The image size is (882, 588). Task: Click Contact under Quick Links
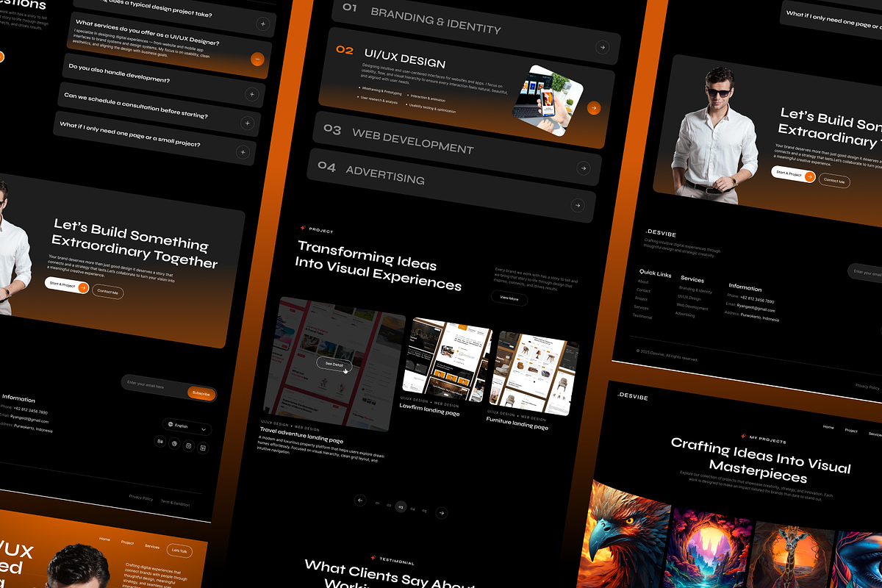tap(643, 290)
